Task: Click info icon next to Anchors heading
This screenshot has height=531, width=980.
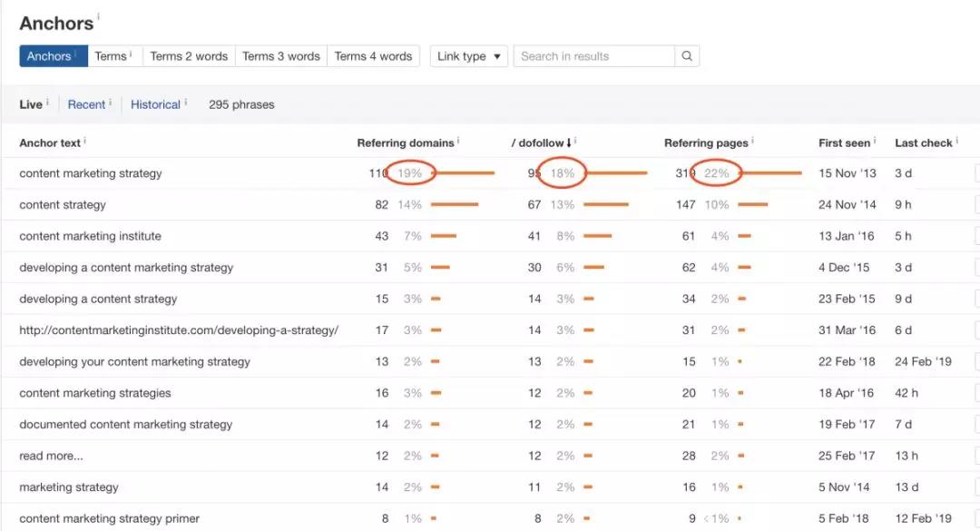Action: [x=99, y=17]
